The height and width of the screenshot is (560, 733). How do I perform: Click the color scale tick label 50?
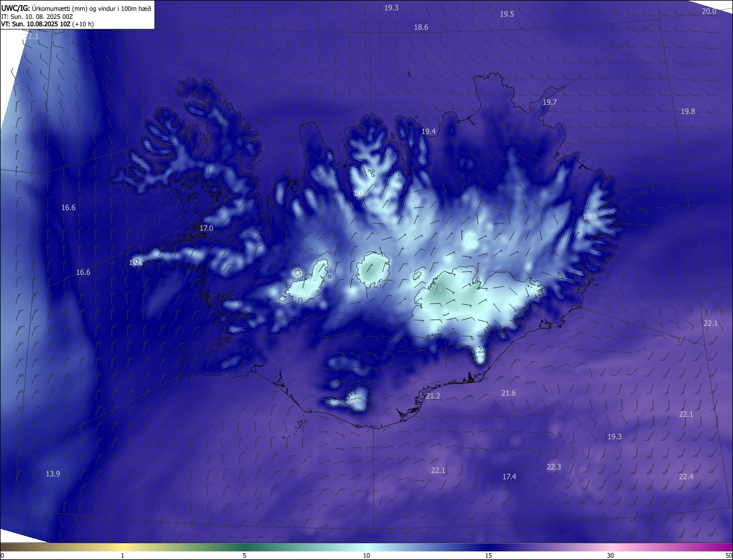pos(728,556)
